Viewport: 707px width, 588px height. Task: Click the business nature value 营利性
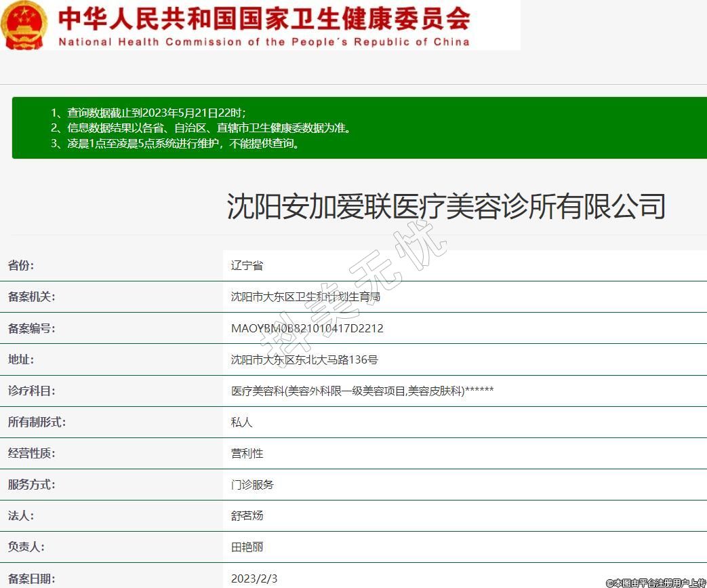click(247, 453)
